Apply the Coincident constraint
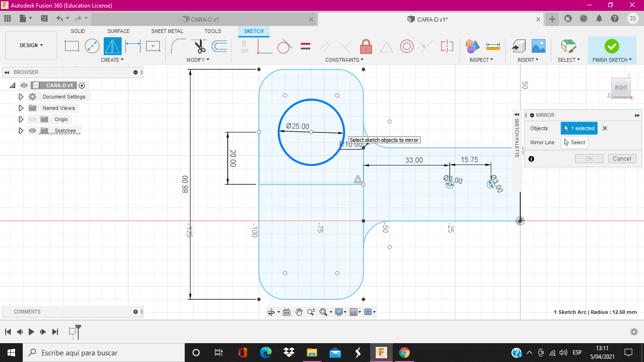The image size is (644, 362). (x=264, y=46)
